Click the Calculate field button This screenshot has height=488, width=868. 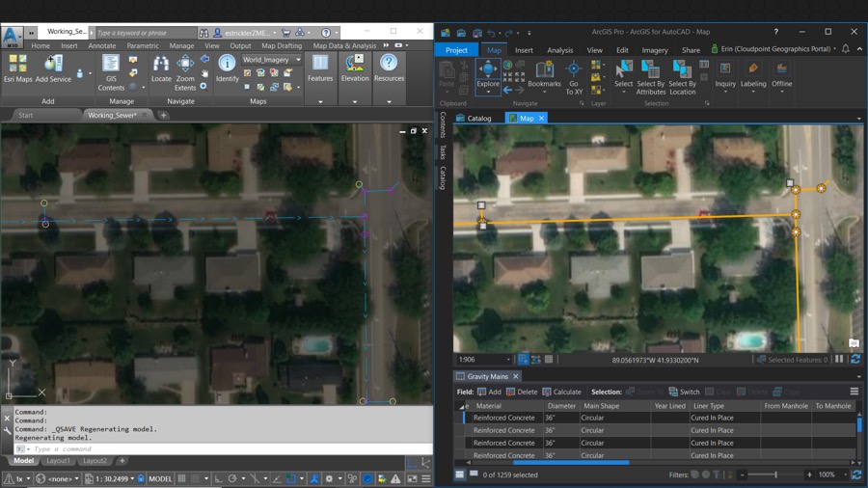click(562, 392)
